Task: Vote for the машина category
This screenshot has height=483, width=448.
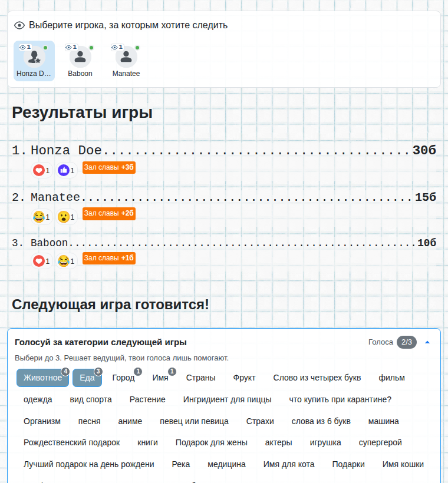Action: point(384,421)
